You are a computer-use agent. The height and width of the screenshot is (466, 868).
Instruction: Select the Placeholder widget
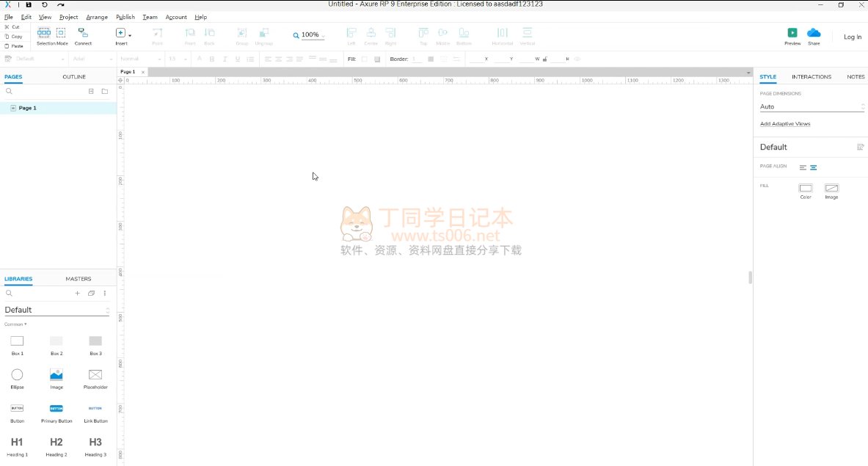[95, 375]
